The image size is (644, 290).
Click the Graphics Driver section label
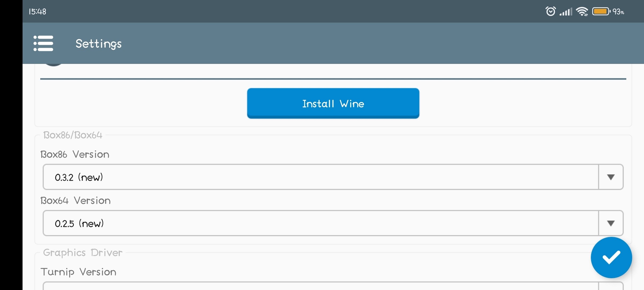click(x=82, y=252)
